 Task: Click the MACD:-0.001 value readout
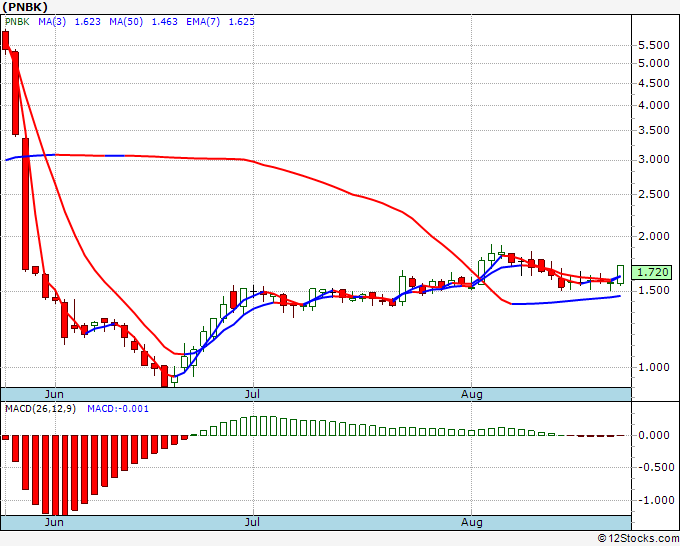118,409
